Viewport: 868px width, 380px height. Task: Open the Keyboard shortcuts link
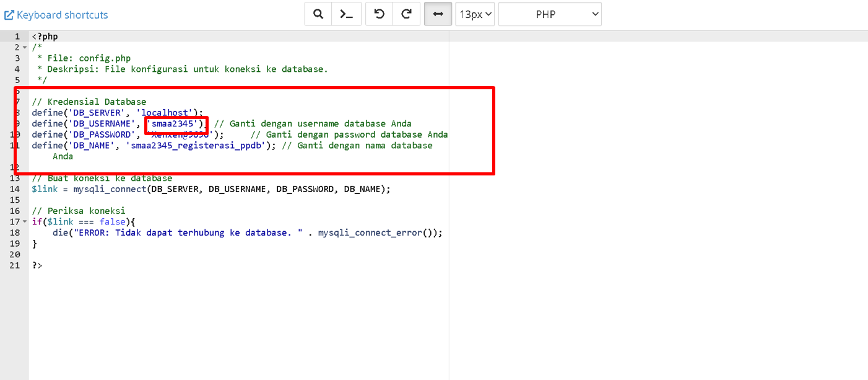(x=62, y=15)
